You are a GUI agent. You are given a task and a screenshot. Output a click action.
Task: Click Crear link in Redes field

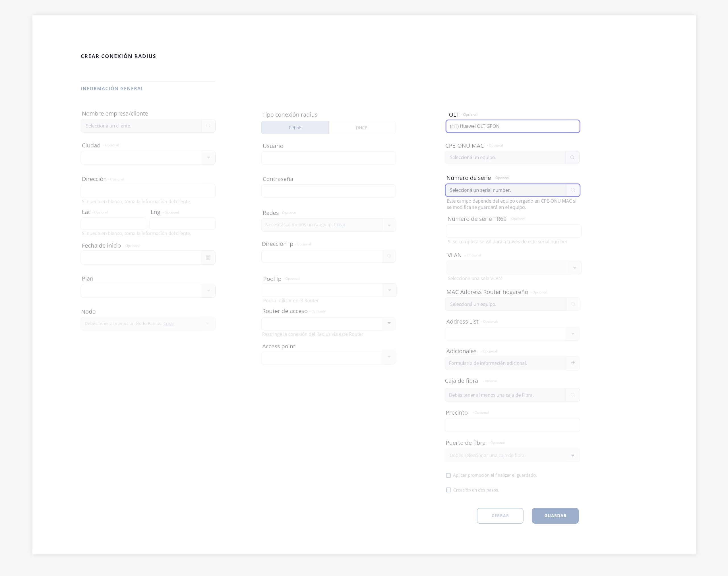pyautogui.click(x=339, y=225)
